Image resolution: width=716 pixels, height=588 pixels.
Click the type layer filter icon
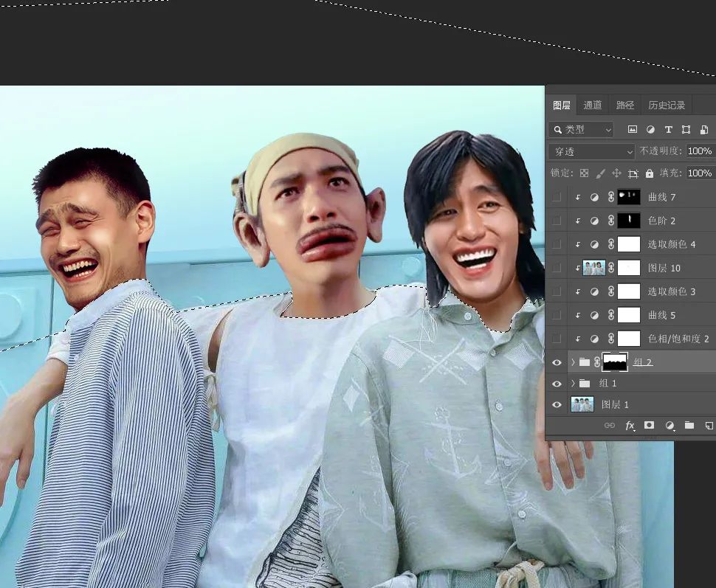coord(668,129)
